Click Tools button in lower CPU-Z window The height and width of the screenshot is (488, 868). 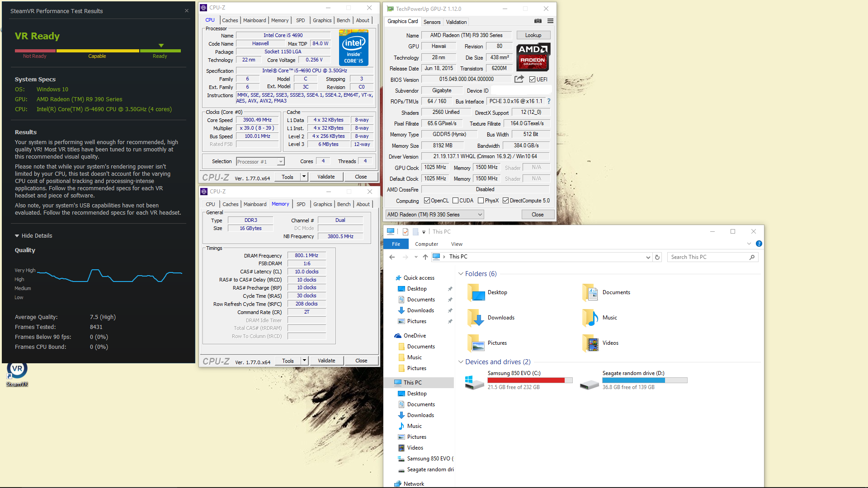tap(288, 361)
